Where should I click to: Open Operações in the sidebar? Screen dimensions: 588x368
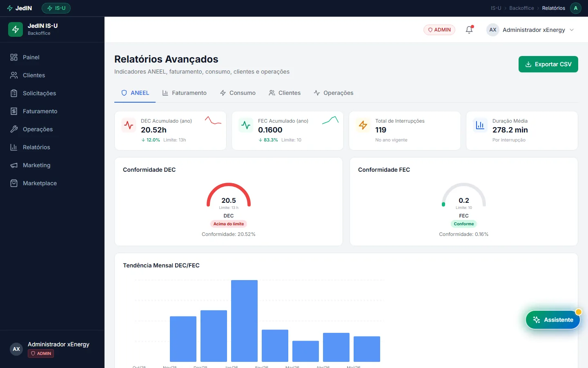coord(52,129)
